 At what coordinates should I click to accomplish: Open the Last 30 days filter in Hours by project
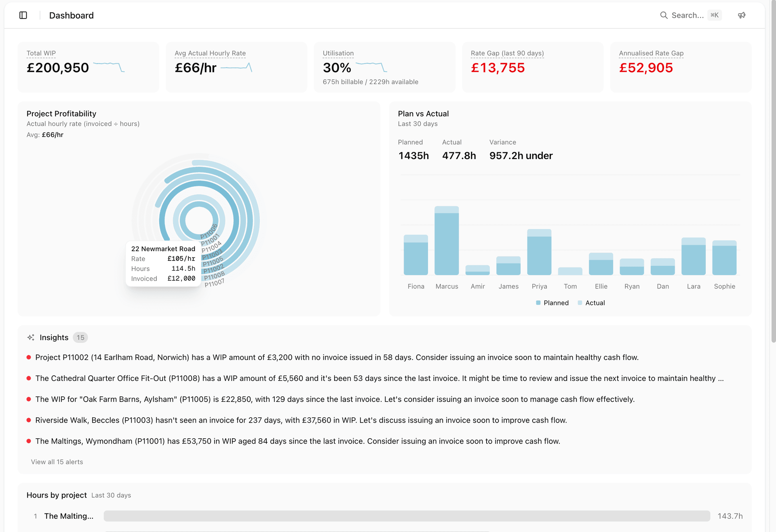click(x=111, y=495)
